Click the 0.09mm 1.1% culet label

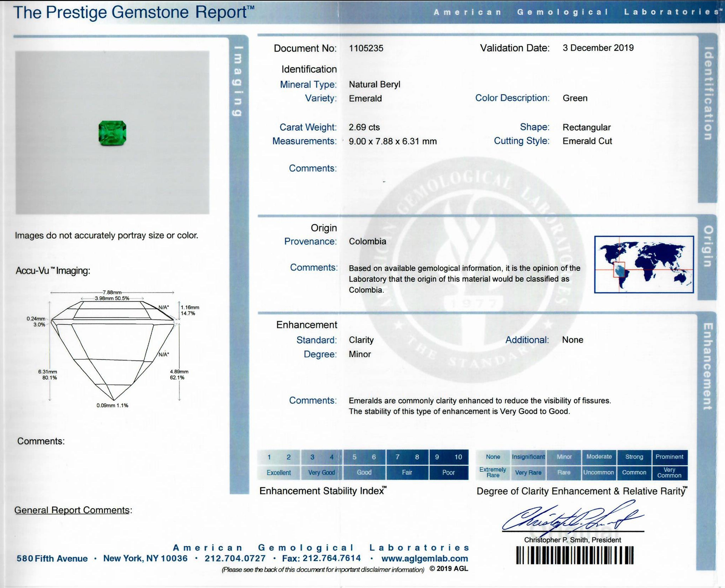(112, 405)
